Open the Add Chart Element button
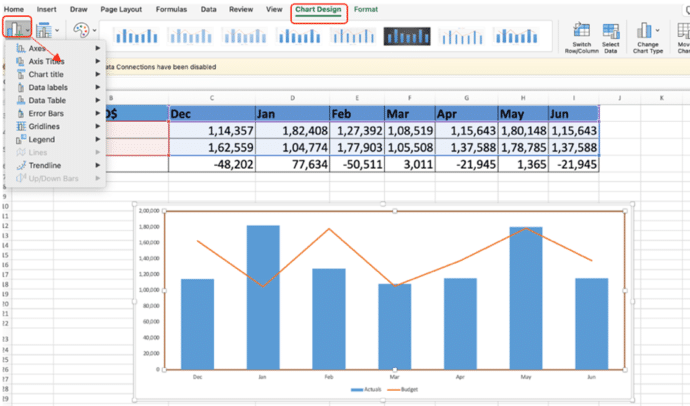Screen dimensions: 690x406 pos(16,31)
